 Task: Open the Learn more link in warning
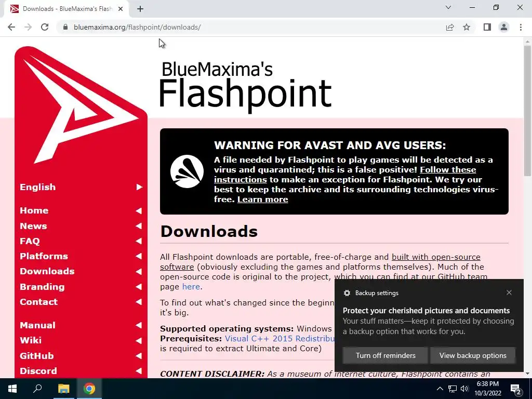click(262, 199)
